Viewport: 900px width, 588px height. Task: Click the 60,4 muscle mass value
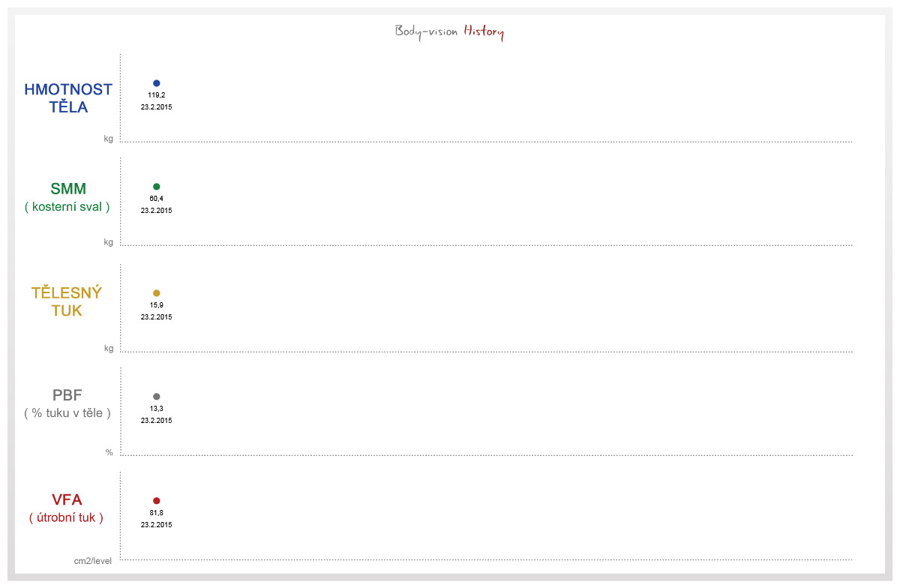point(157,199)
